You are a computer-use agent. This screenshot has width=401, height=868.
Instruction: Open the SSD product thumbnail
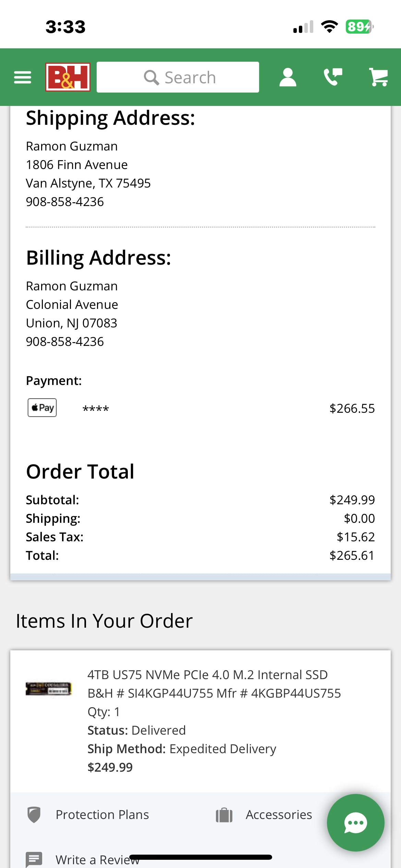49,688
